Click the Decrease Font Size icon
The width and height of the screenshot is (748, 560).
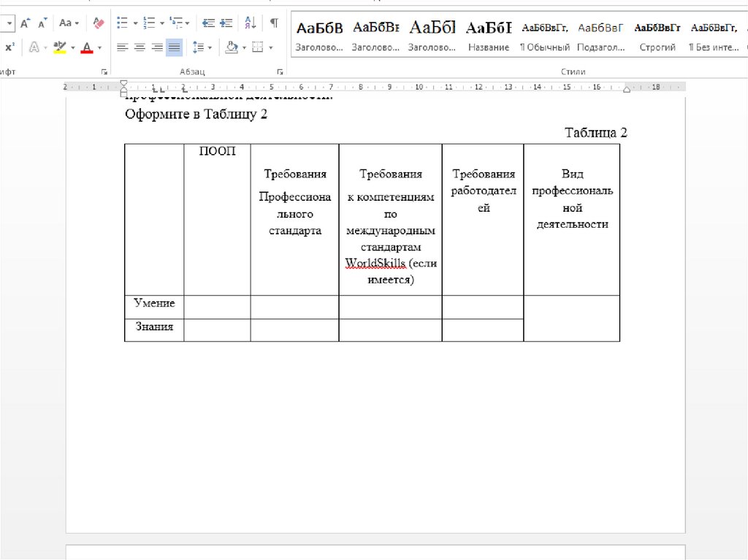coord(42,23)
